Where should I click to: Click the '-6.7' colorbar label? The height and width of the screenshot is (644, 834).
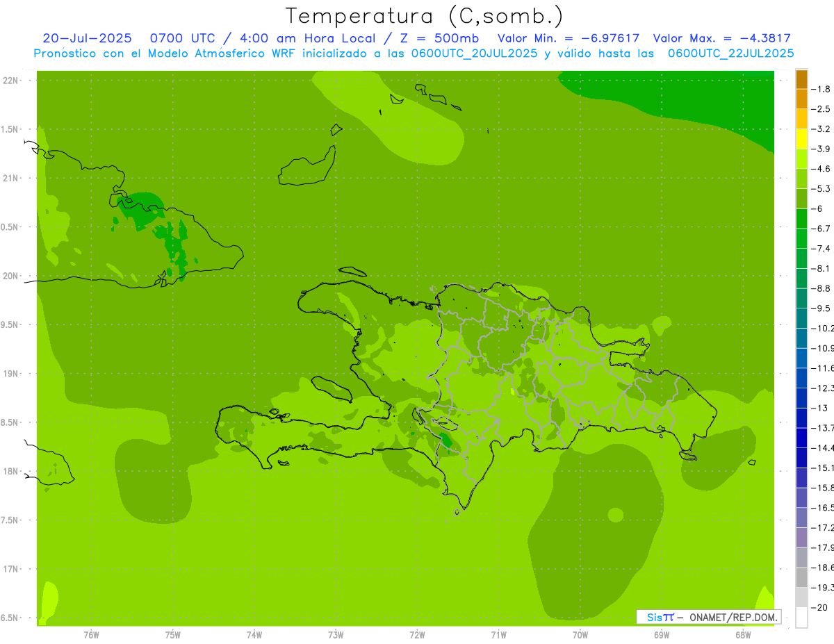click(821, 229)
